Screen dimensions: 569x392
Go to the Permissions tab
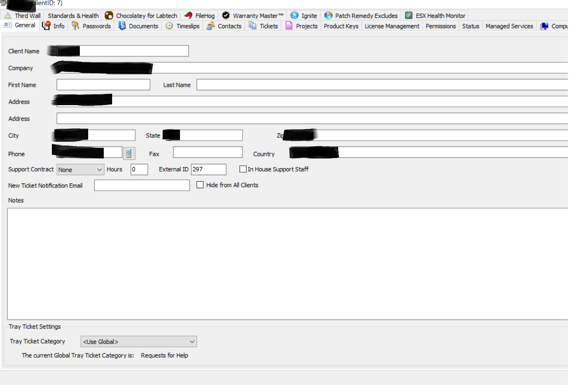[x=440, y=26]
